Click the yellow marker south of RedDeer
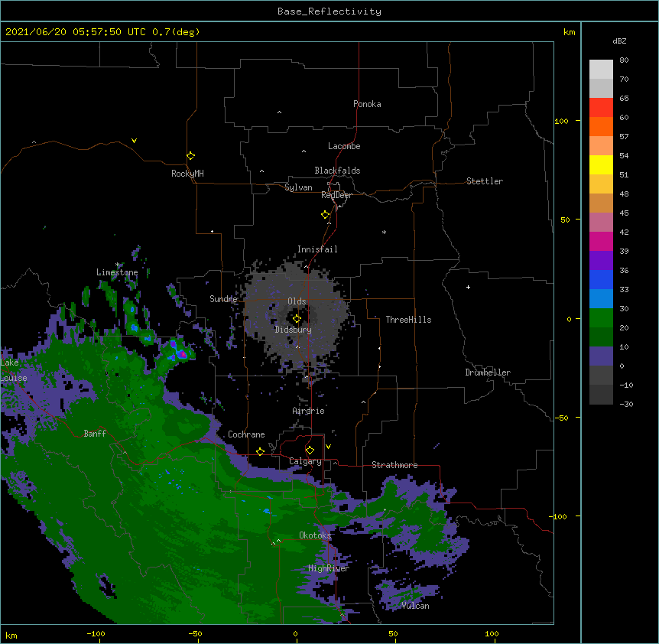Screen dimensions: 659x644 point(326,215)
